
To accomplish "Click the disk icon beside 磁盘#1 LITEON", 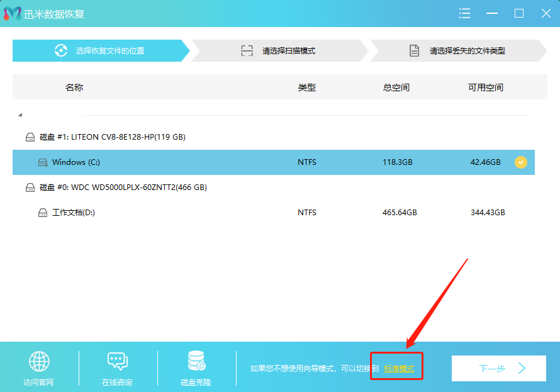I will (x=30, y=137).
